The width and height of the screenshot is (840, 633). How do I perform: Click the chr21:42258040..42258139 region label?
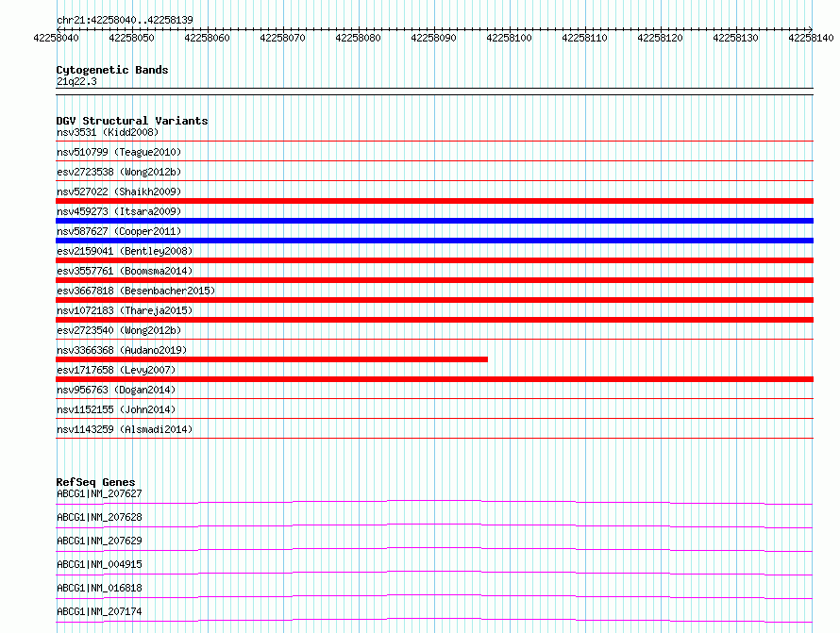click(x=125, y=20)
